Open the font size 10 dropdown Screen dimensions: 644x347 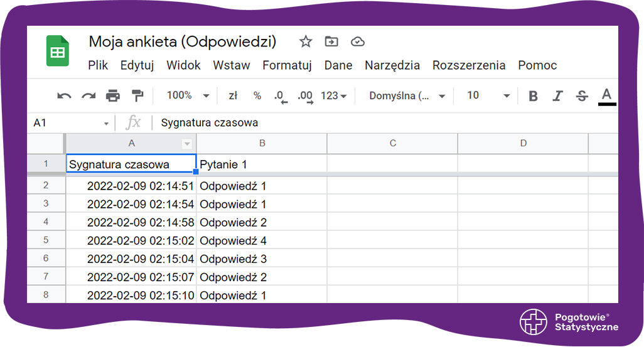coord(488,96)
